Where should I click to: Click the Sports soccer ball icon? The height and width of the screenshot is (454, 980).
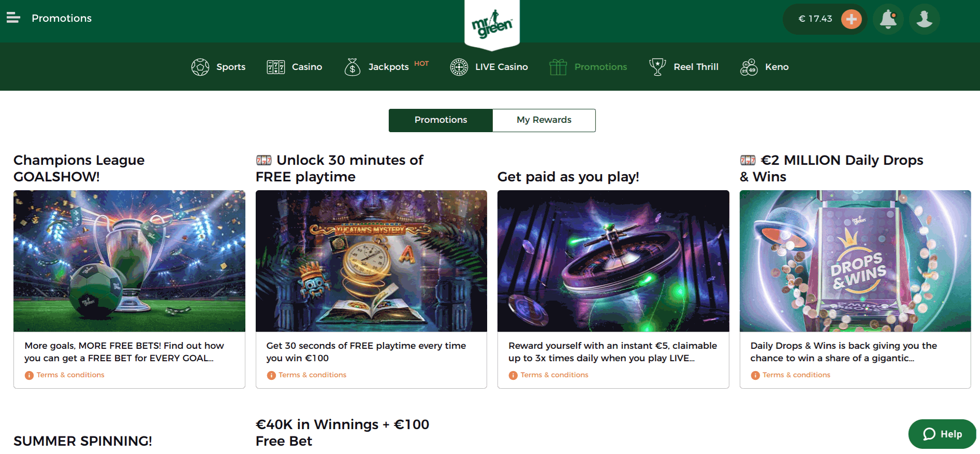(200, 67)
